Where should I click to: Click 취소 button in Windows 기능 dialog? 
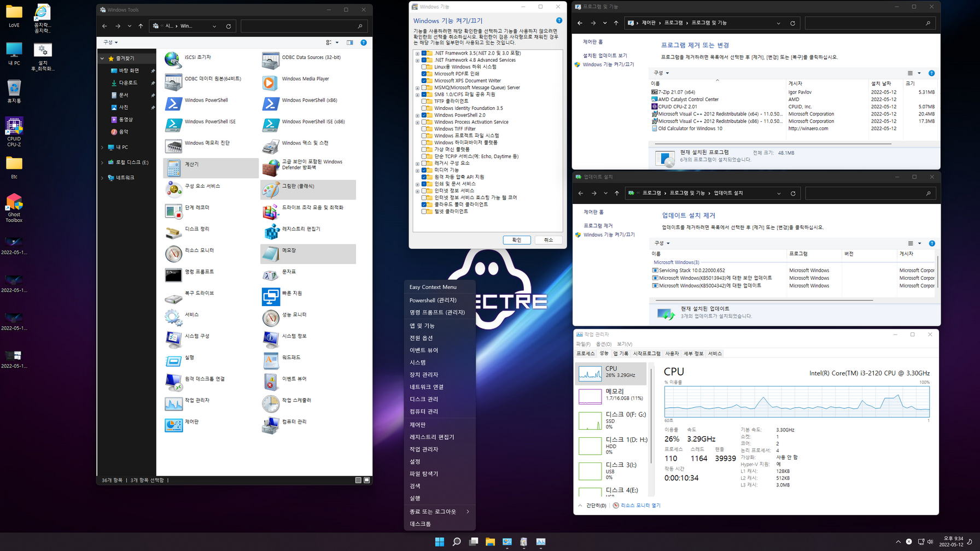click(549, 240)
